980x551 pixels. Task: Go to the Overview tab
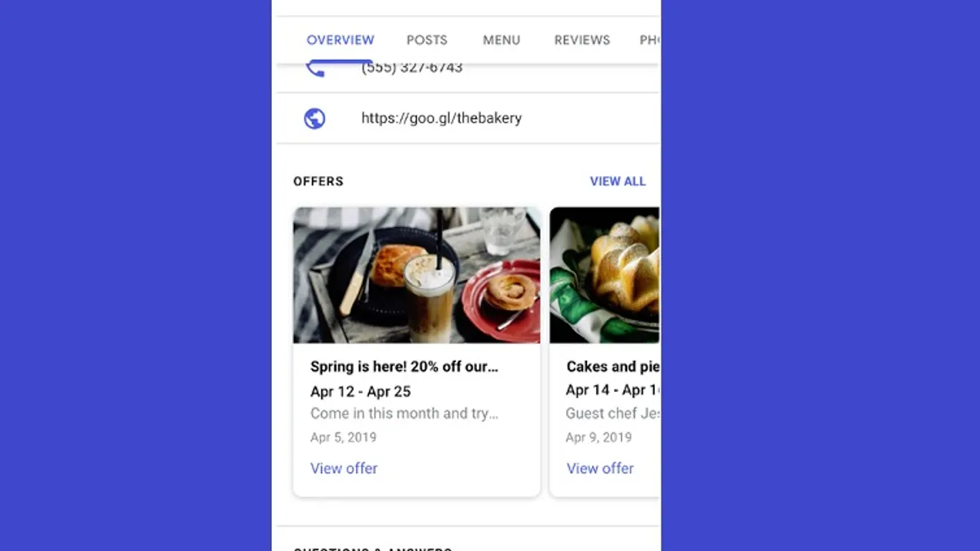coord(341,40)
